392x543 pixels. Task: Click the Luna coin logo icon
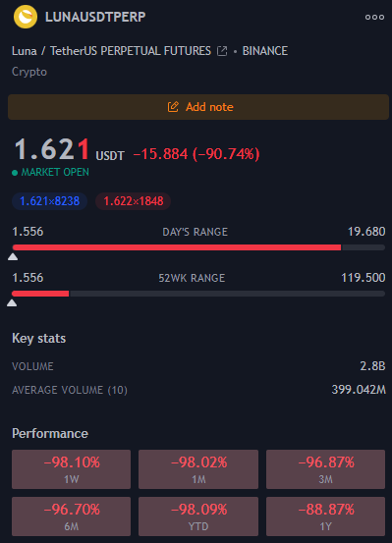click(x=26, y=17)
